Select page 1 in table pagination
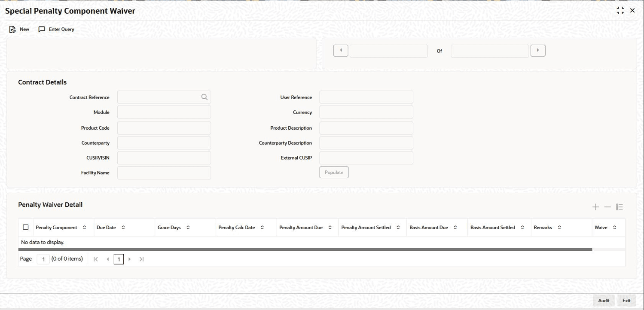The width and height of the screenshot is (644, 310). (x=119, y=259)
